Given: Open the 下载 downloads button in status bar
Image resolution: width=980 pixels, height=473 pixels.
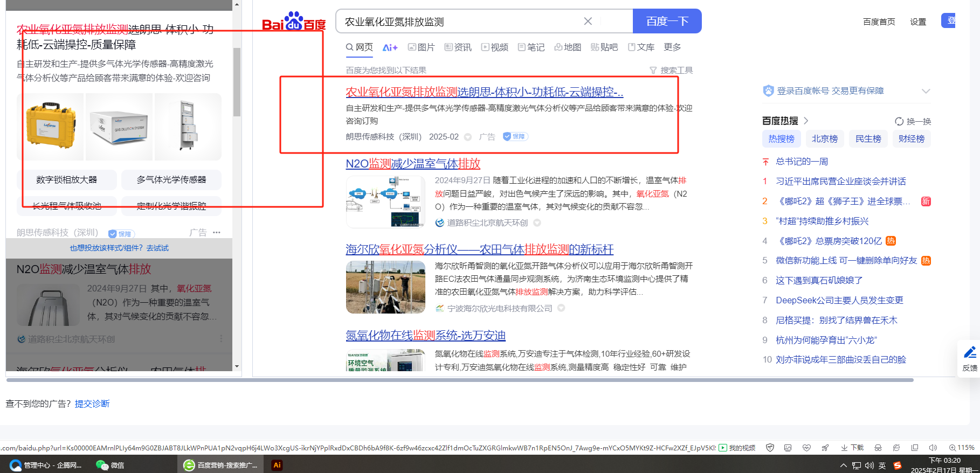Looking at the screenshot, I should coord(852,448).
